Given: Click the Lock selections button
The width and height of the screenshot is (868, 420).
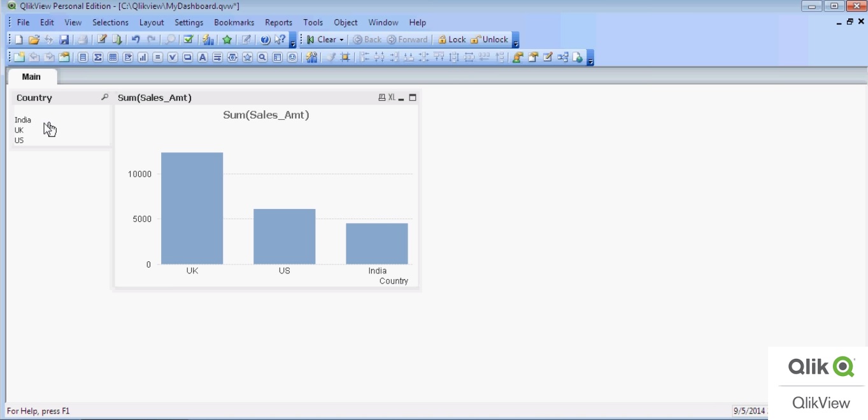Looking at the screenshot, I should pyautogui.click(x=452, y=40).
